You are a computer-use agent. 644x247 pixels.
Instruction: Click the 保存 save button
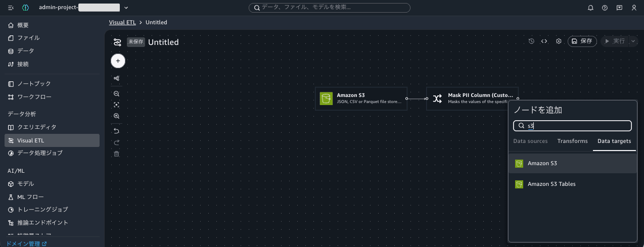582,41
